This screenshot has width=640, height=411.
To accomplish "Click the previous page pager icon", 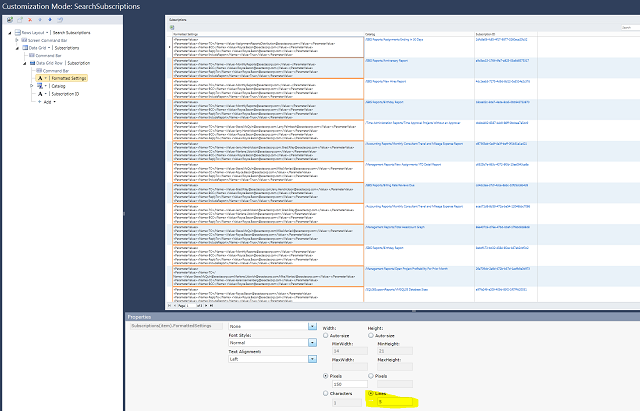I will pyautogui.click(x=175, y=305).
